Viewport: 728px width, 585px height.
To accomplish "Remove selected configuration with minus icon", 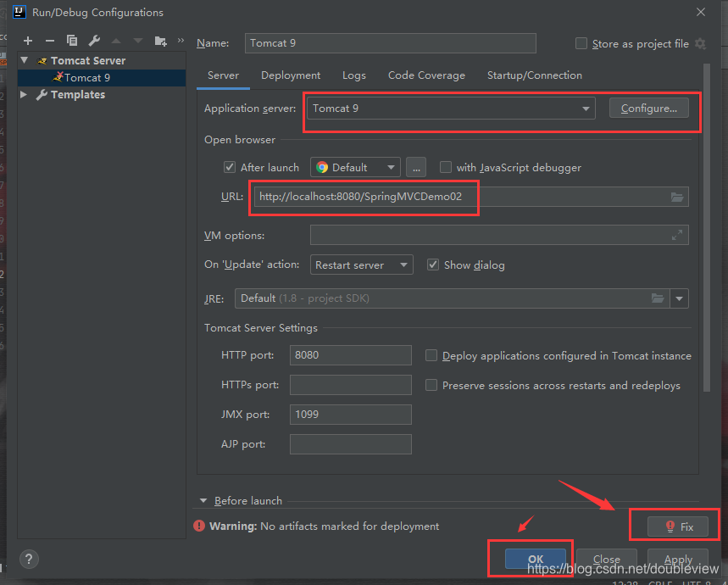I will pyautogui.click(x=50, y=41).
